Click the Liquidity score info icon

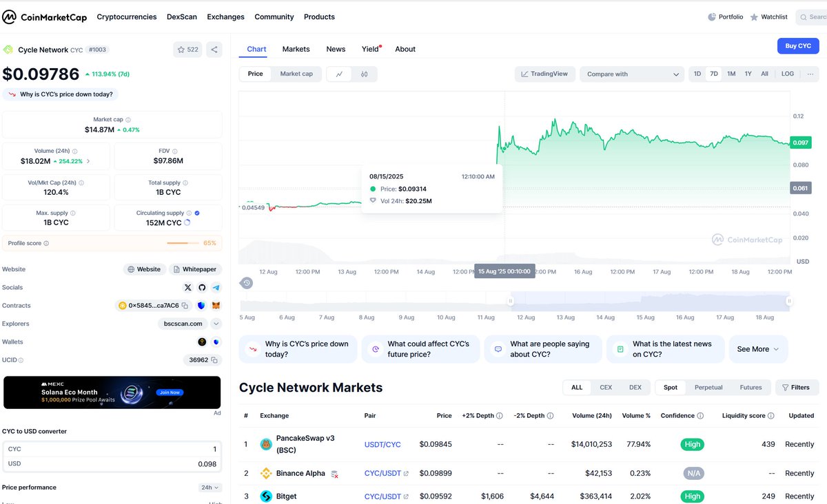coord(771,416)
